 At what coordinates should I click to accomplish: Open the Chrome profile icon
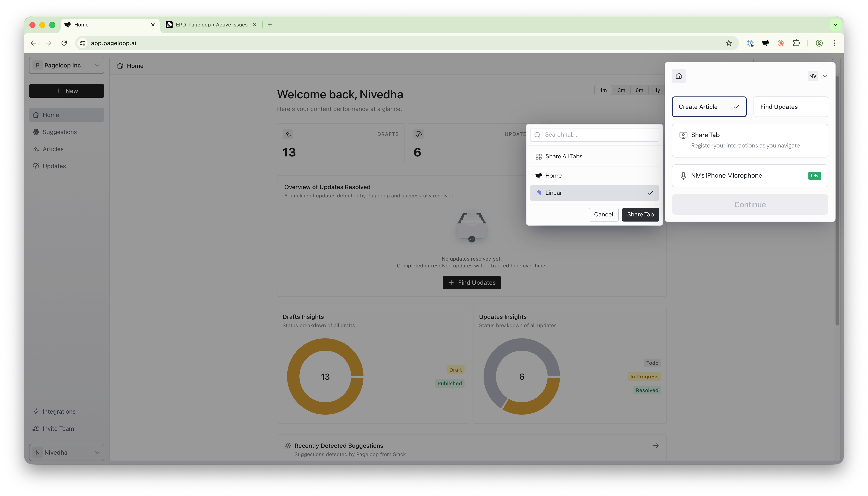tap(819, 43)
